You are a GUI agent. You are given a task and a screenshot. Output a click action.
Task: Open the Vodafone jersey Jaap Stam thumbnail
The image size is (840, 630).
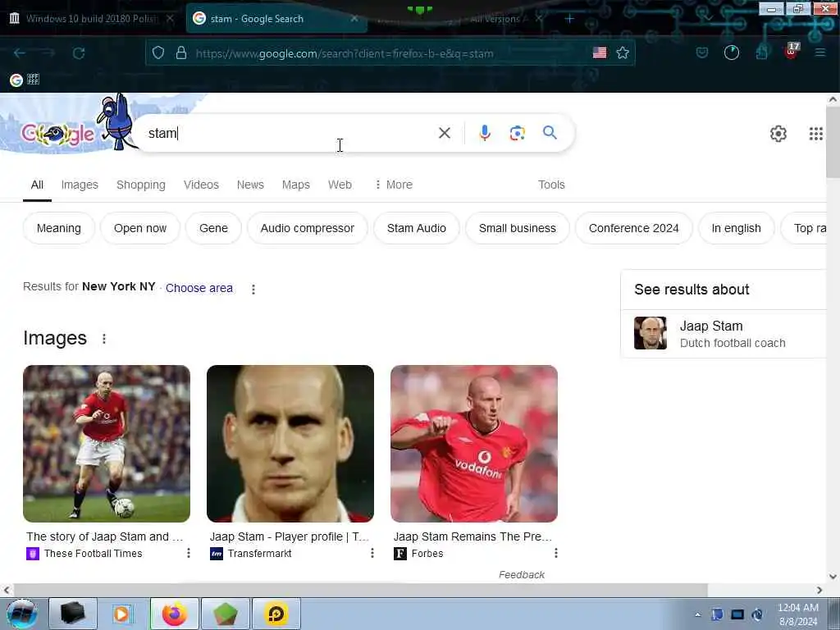[x=474, y=444]
